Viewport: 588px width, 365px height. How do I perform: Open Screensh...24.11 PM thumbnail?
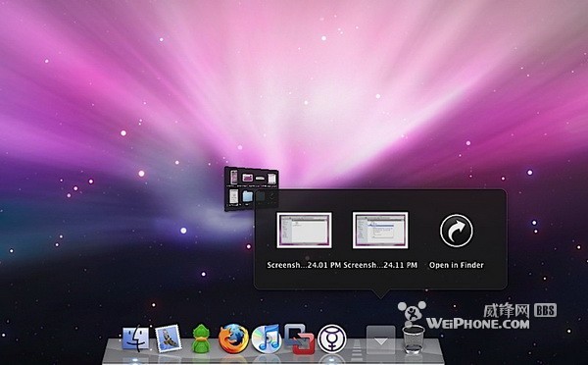tap(380, 231)
